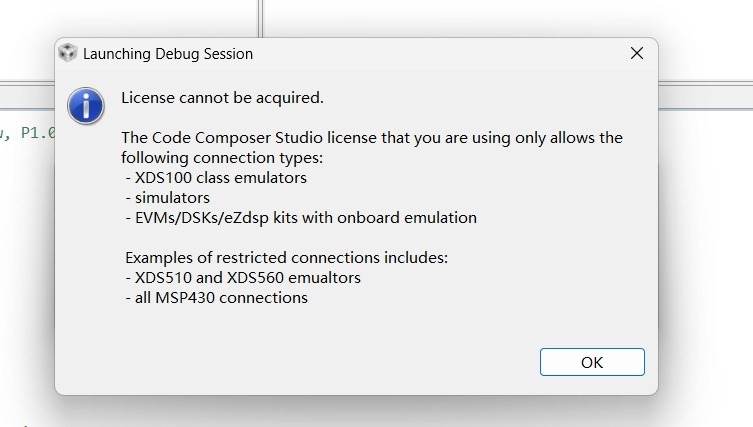Screen dimensions: 753x427
Task: Click the top-left background pane above dialog
Action: [x=120, y=18]
